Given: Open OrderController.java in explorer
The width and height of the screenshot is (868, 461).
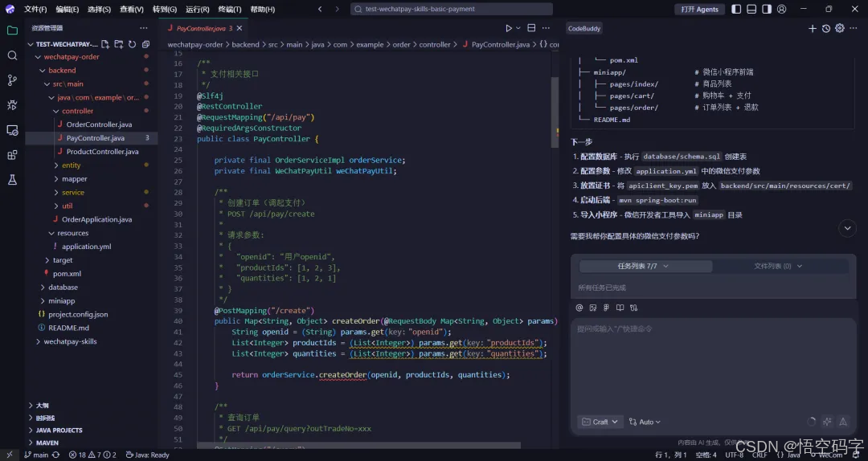Looking at the screenshot, I should click(99, 124).
